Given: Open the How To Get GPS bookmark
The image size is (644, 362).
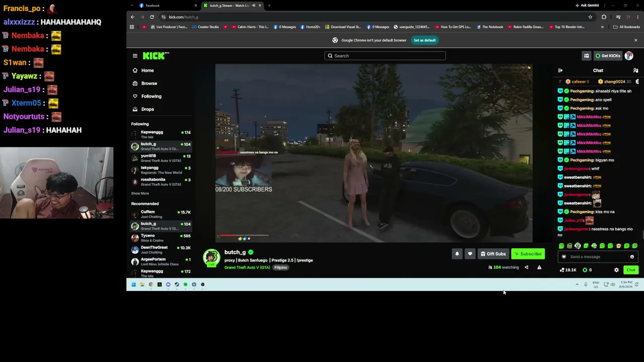Looking at the screenshot, I should [x=453, y=27].
